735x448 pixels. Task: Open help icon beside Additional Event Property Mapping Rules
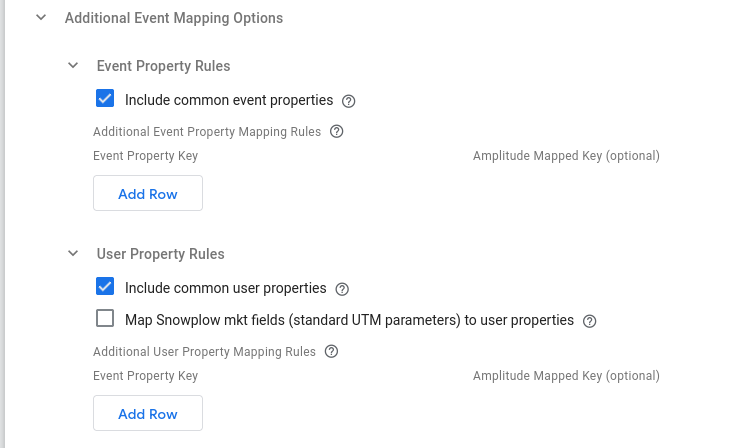pos(336,131)
